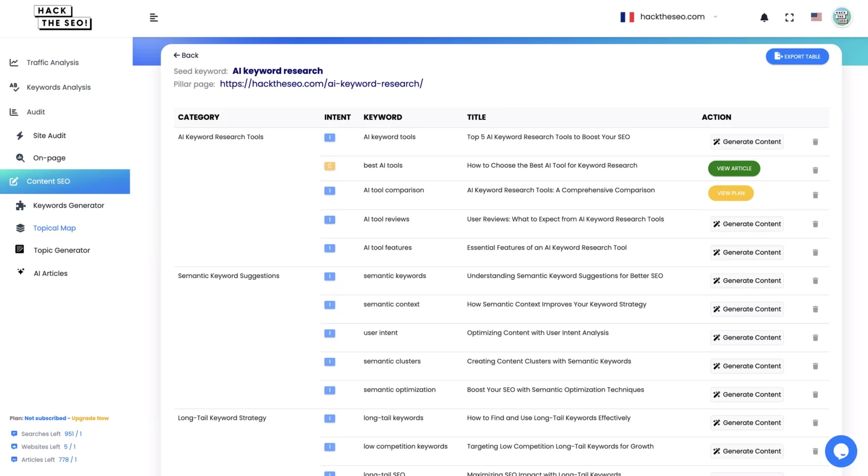Generate content for semantic context
Screen dimensions: 868x476
[x=747, y=309]
